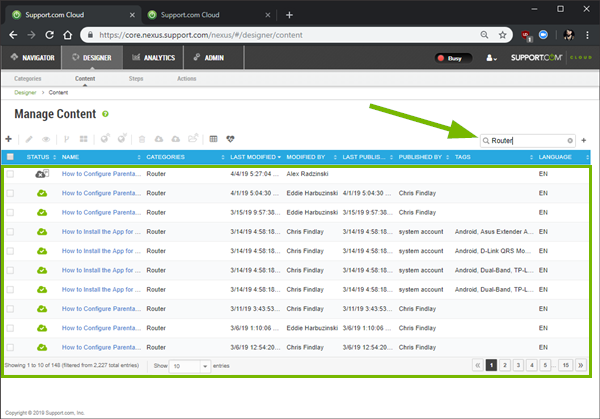Click the branch icon in the toolbar
This screenshot has width=600, height=419.
[67, 139]
